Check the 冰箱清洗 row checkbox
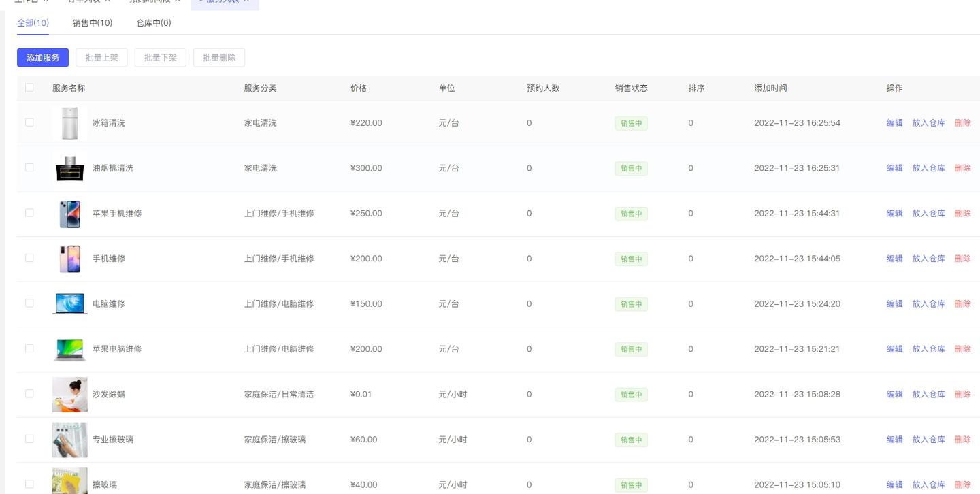This screenshot has width=980, height=494. 29,122
